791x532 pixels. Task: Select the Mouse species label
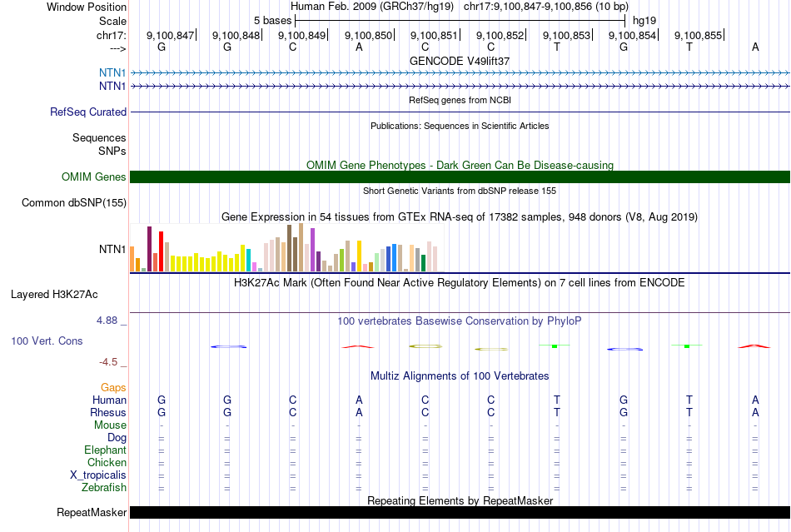[x=110, y=425]
